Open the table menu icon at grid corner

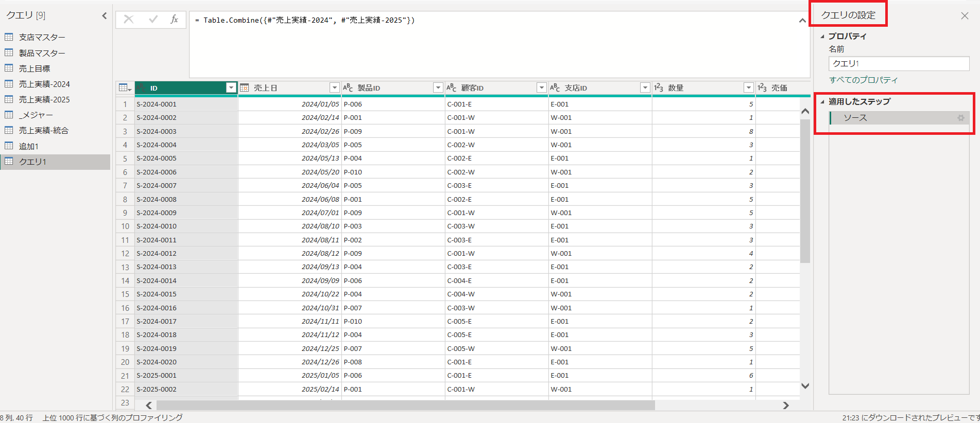coord(125,88)
